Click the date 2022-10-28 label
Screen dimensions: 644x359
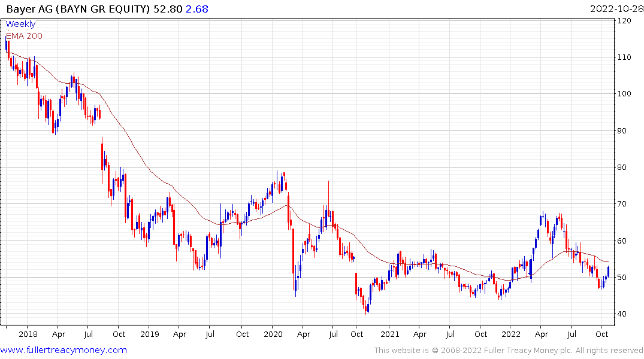coord(616,9)
